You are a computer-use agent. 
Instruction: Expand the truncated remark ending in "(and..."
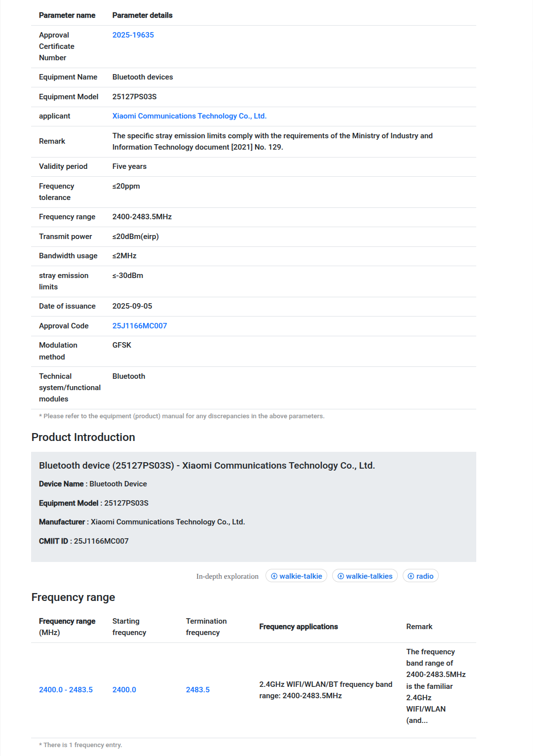pos(417,720)
